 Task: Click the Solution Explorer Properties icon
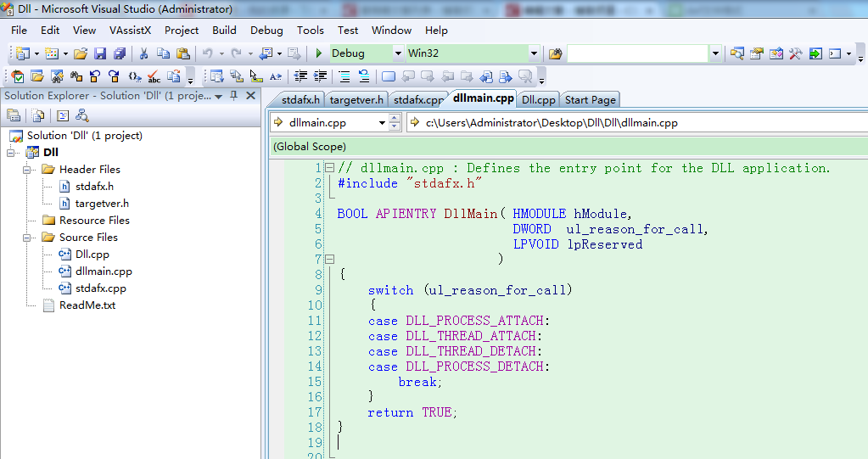point(14,115)
